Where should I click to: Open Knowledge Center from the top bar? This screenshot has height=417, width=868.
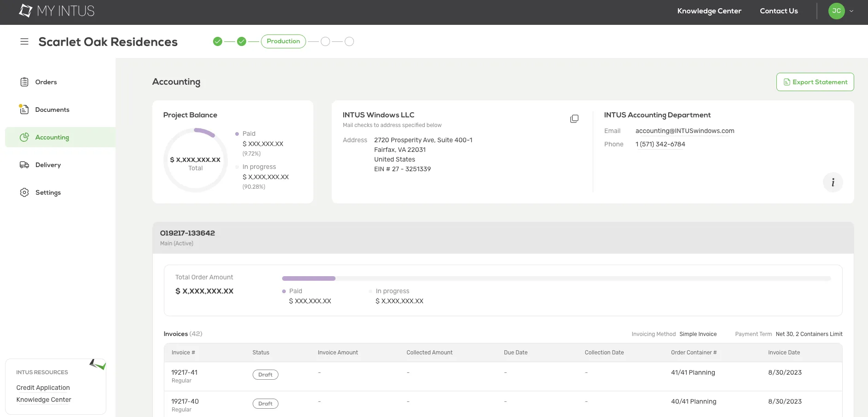tap(709, 11)
